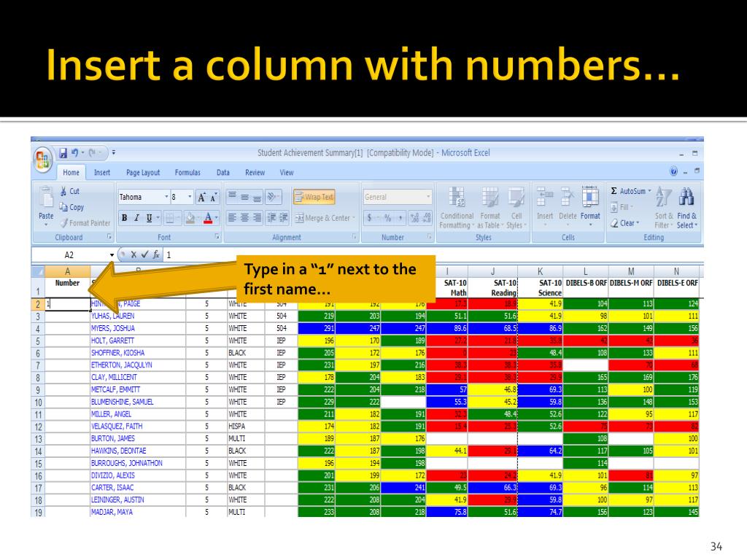Open the Fill options

pos(622,207)
